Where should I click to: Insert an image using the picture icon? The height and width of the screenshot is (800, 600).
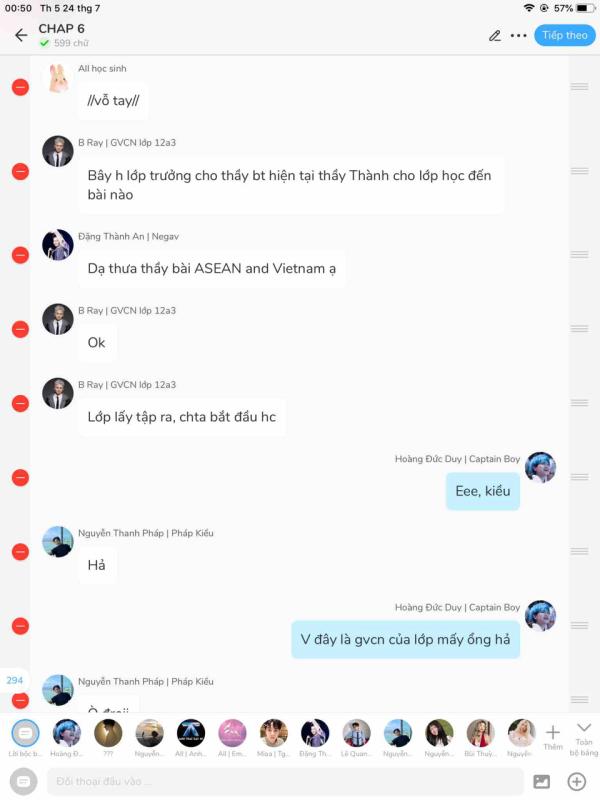coord(541,781)
